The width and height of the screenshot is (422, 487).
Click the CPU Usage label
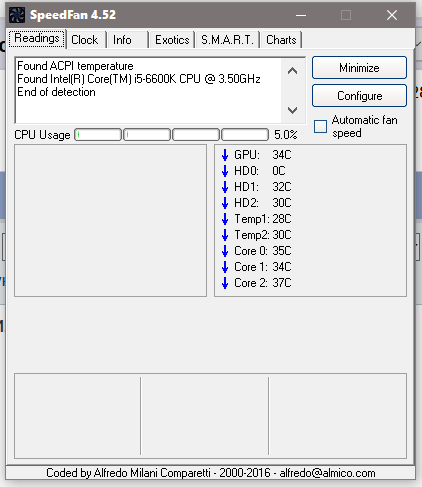pos(42,135)
